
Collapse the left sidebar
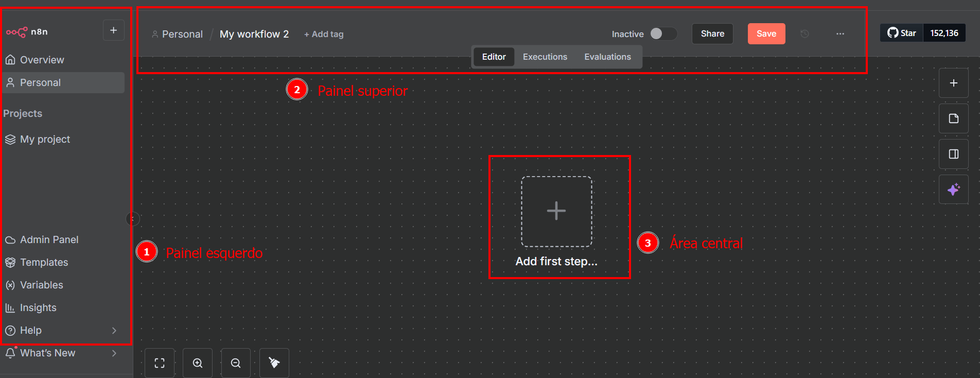tap(132, 219)
